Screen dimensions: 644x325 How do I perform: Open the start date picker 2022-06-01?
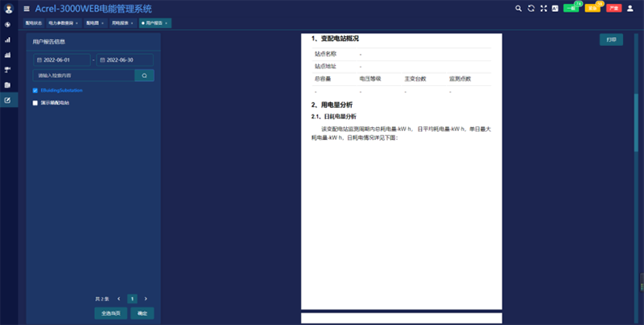(62, 60)
